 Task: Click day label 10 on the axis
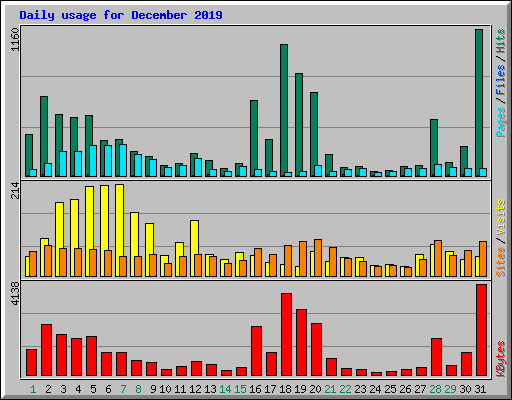pyautogui.click(x=165, y=389)
